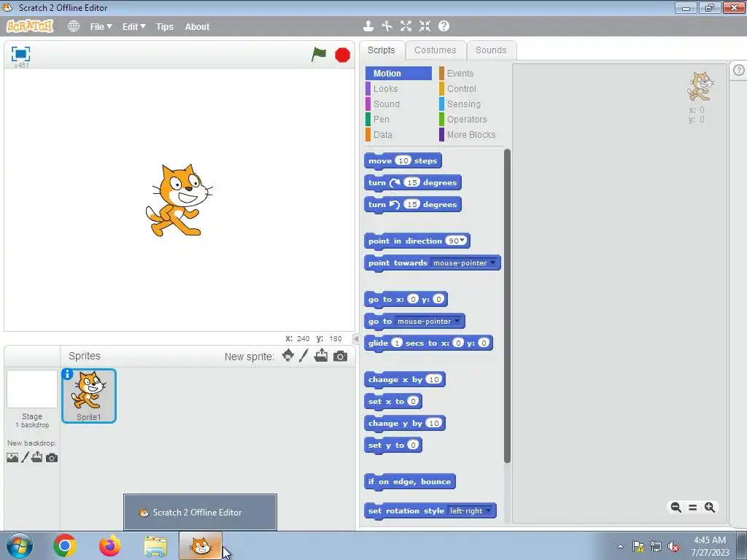
Task: Open File Explorer from taskbar
Action: [x=156, y=547]
